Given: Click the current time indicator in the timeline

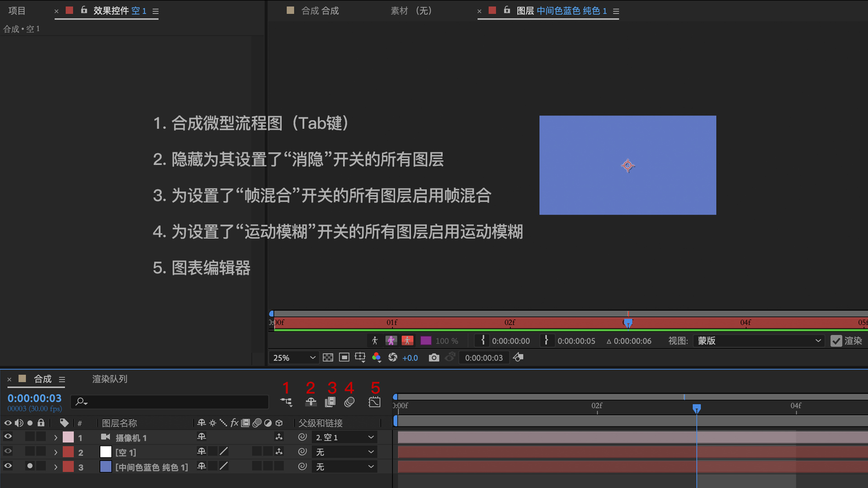Looking at the screenshot, I should coord(696,409).
